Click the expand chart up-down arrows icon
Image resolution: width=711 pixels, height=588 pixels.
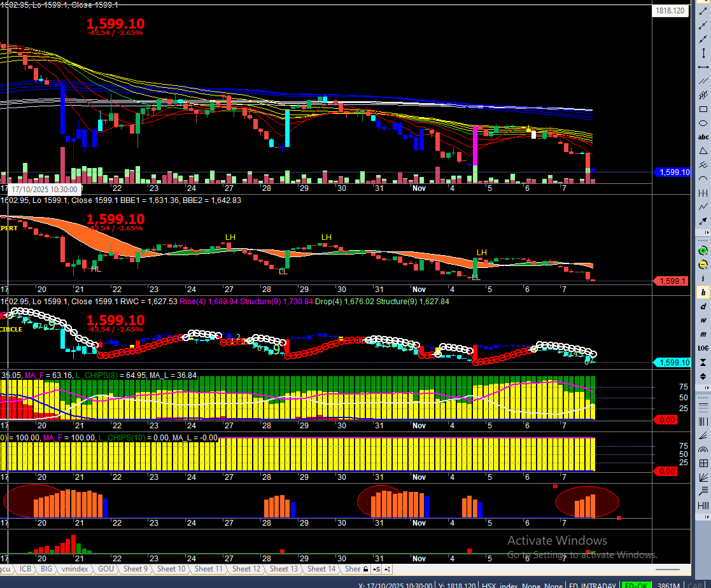[x=703, y=376]
